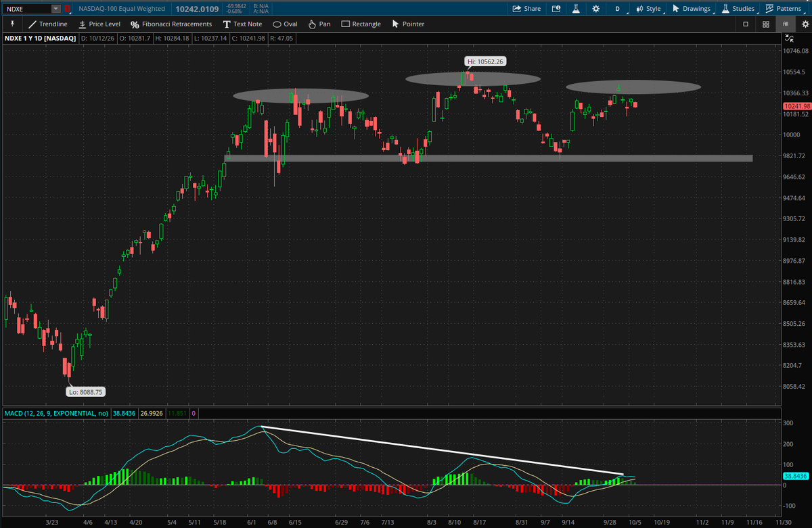Pin the drawing tools toolbar

tap(12, 24)
